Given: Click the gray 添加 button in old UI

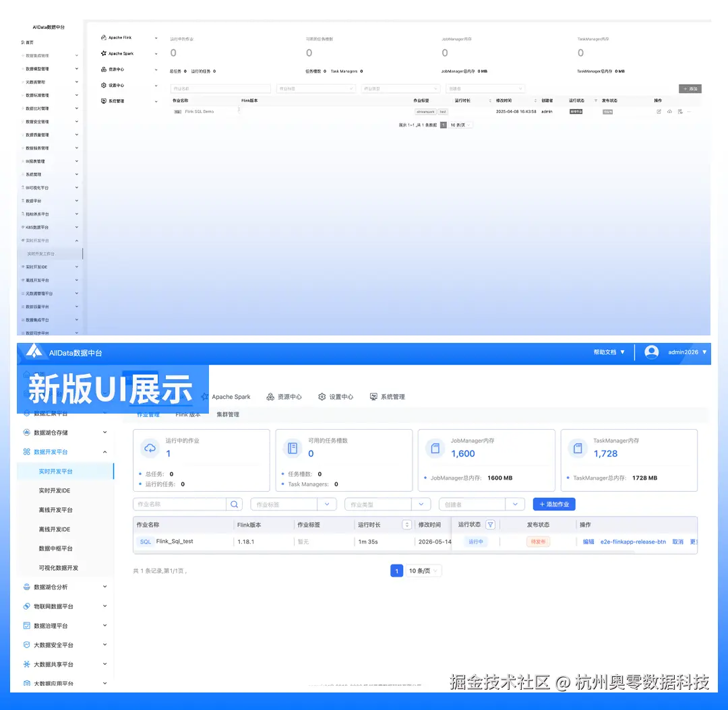Looking at the screenshot, I should point(690,89).
